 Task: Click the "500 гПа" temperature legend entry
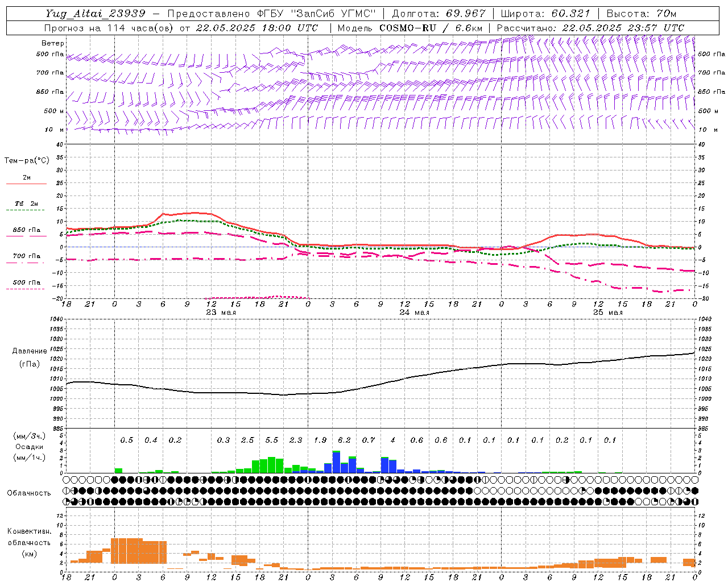coord(26,282)
